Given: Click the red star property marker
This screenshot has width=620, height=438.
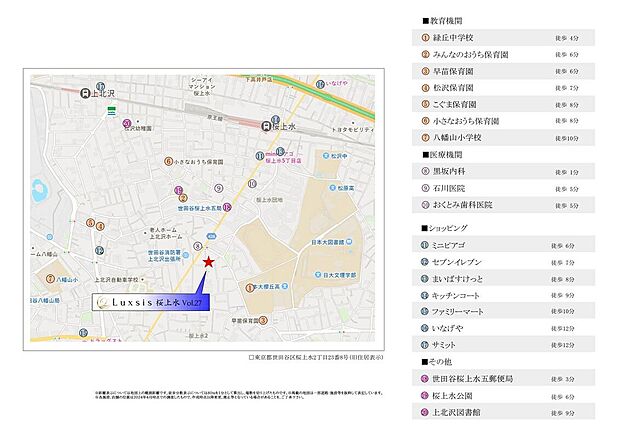Looking at the screenshot, I should pyautogui.click(x=208, y=261).
